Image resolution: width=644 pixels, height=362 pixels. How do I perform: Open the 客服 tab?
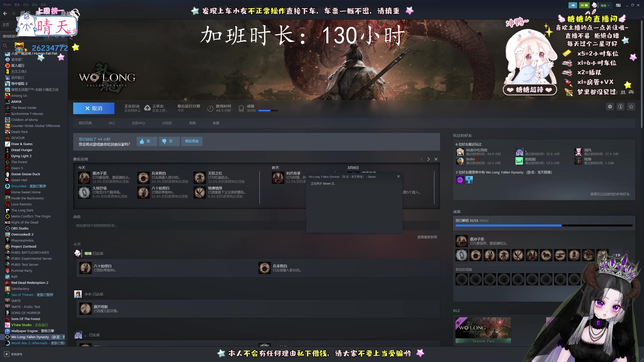pyautogui.click(x=216, y=123)
